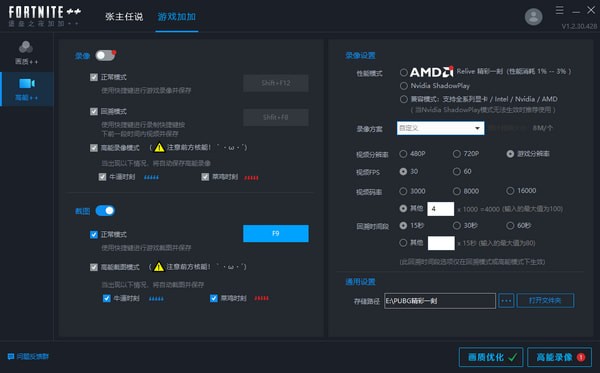This screenshot has width=600, height=373.
Task: Select the 其他 custom lookback radio
Action: (x=403, y=243)
